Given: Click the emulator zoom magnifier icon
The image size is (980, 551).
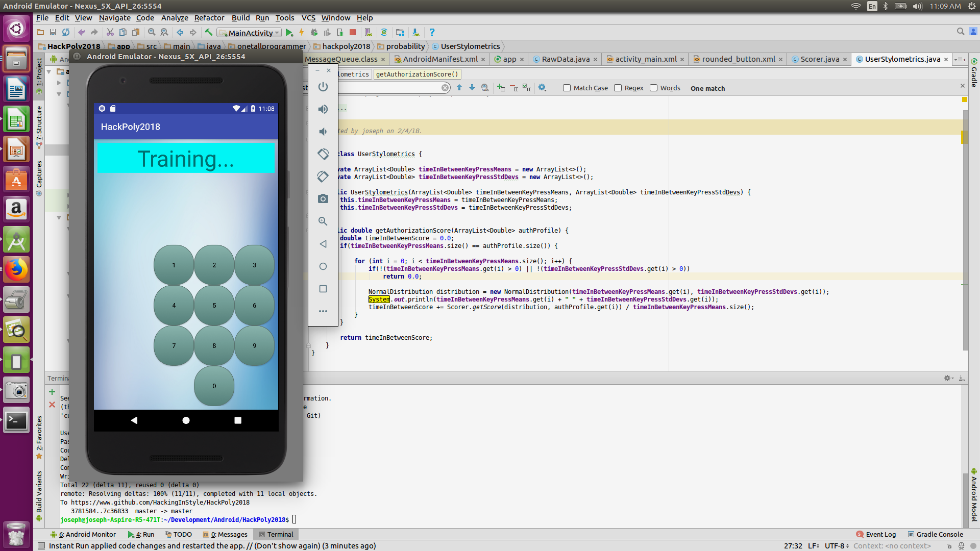Looking at the screenshot, I should [x=323, y=221].
